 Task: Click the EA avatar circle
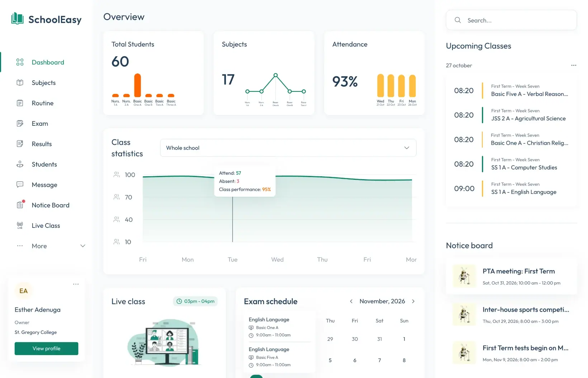coord(23,291)
